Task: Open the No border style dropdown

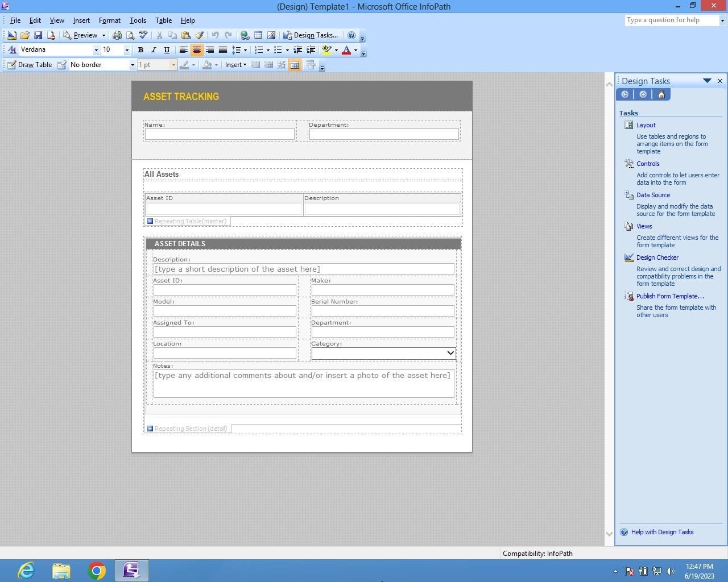Action: click(x=133, y=65)
